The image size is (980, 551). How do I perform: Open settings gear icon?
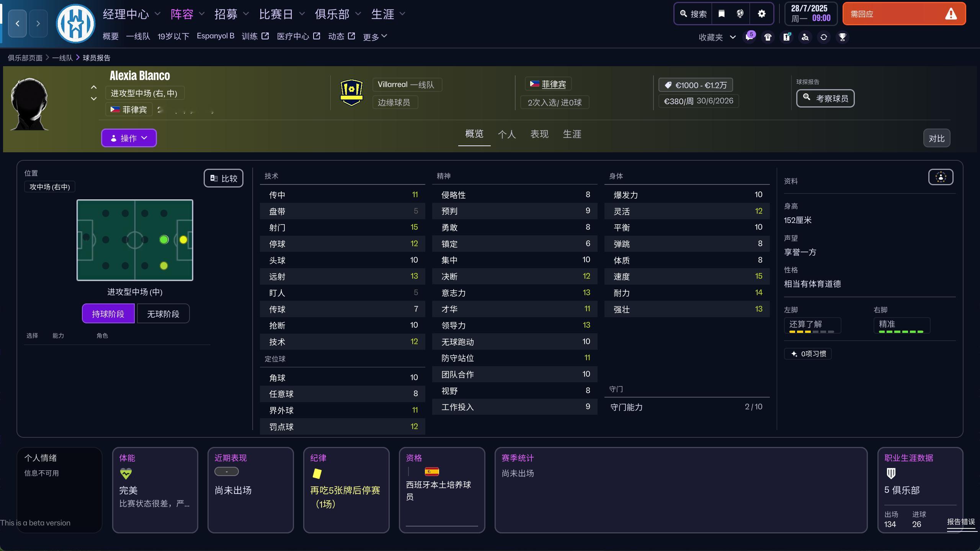coord(762,14)
